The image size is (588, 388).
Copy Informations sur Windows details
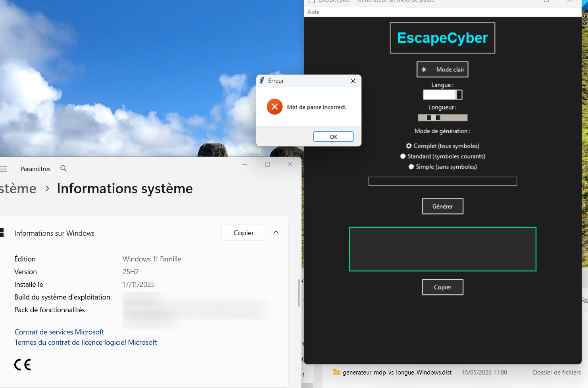click(x=244, y=233)
